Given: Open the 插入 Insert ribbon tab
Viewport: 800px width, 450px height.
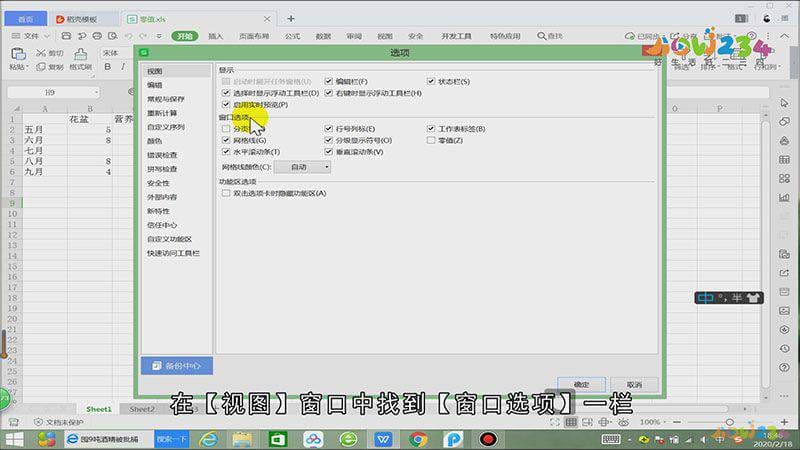Looking at the screenshot, I should coord(216,36).
